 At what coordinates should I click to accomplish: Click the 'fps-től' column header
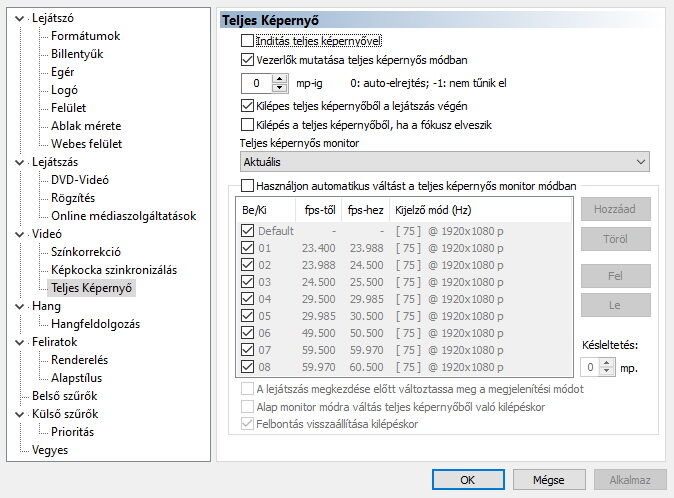(x=319, y=210)
